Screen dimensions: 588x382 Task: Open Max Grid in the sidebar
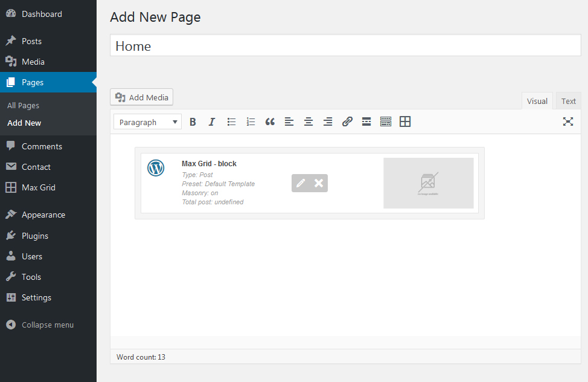[48, 187]
